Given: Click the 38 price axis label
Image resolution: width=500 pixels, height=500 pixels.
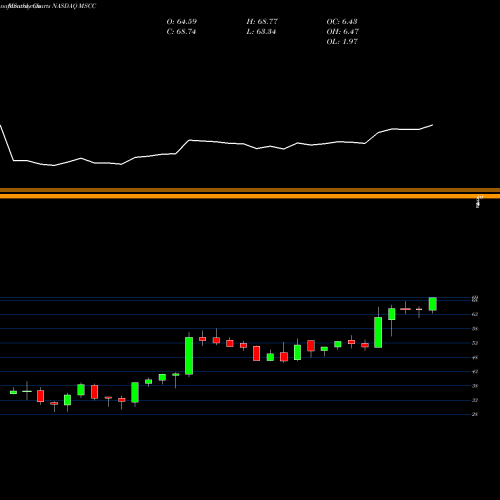Looking at the screenshot, I should 475,386.
